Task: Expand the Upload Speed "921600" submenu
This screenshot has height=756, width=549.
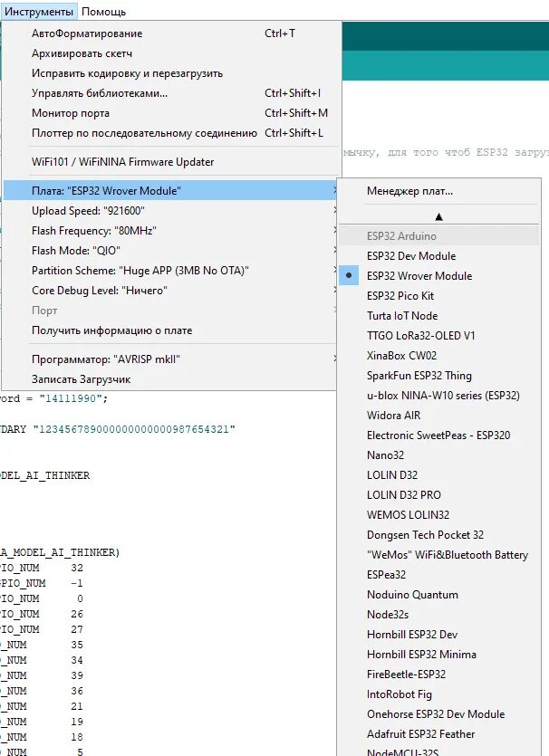Action: [x=169, y=211]
